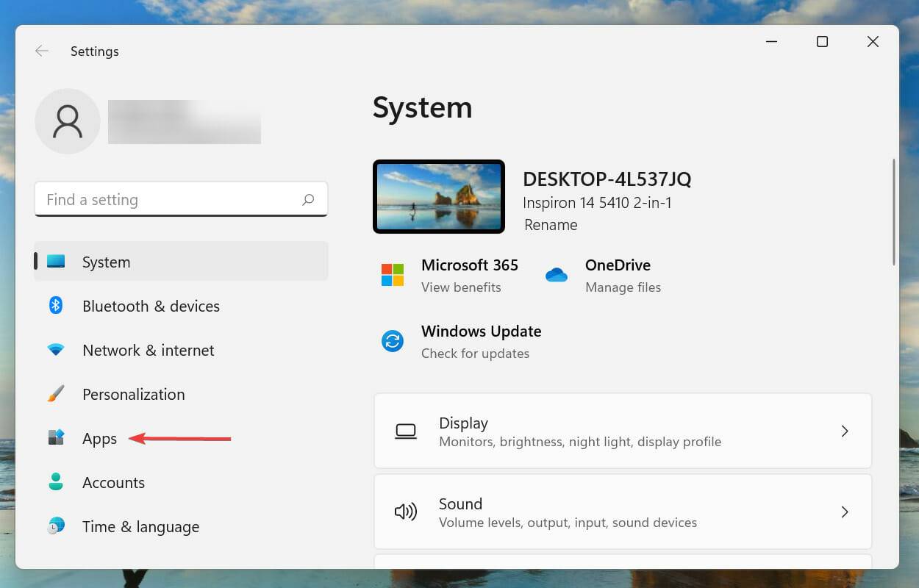Click the Rename link under DESKTOP-4L537JQ

pos(550,225)
